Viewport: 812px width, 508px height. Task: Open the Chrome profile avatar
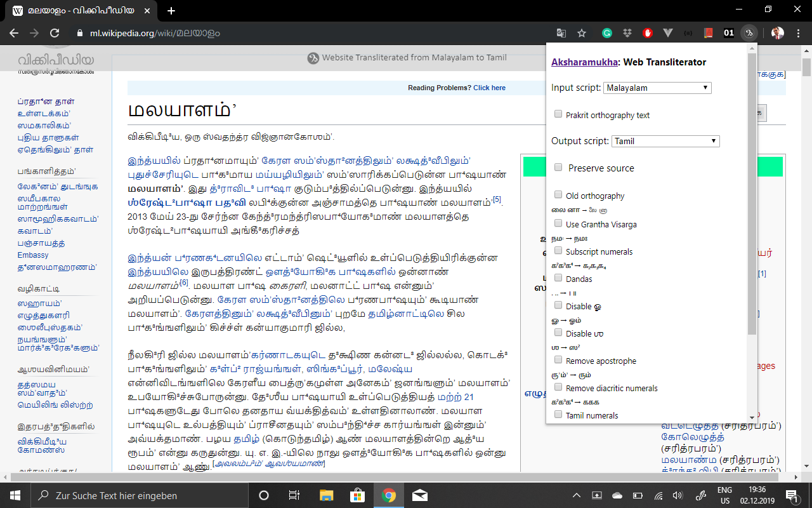(777, 33)
